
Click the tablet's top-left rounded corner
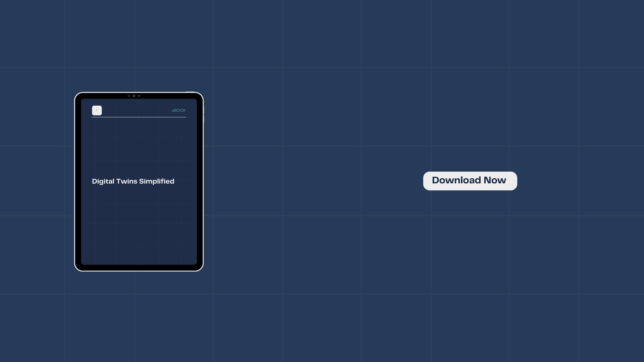click(x=78, y=96)
